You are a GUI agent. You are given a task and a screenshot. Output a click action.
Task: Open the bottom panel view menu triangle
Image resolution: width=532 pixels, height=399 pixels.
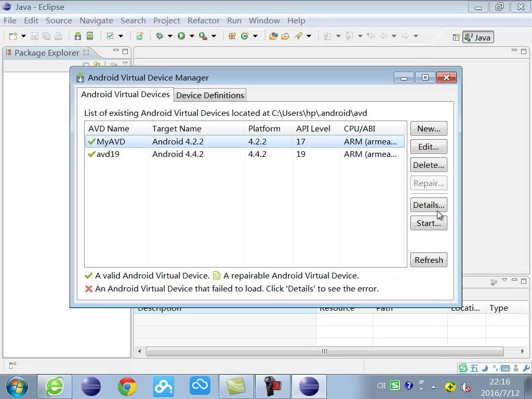(x=504, y=280)
